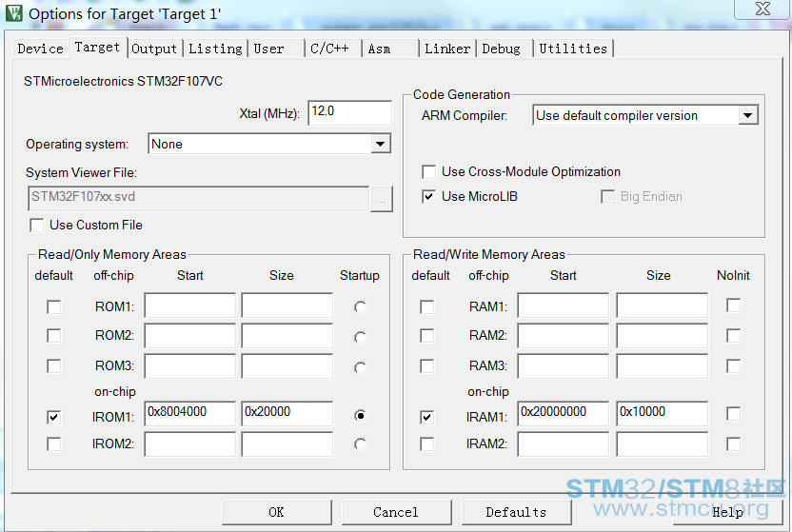Enable NoInit for RAM3

(x=733, y=366)
